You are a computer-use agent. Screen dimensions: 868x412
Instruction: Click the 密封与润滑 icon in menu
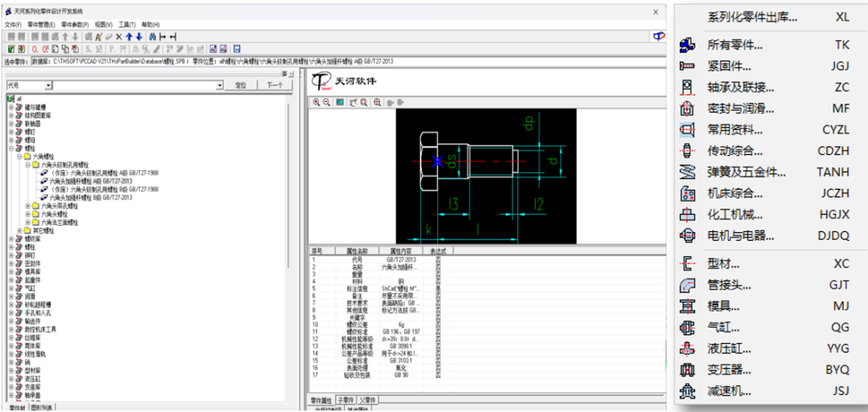coord(687,108)
